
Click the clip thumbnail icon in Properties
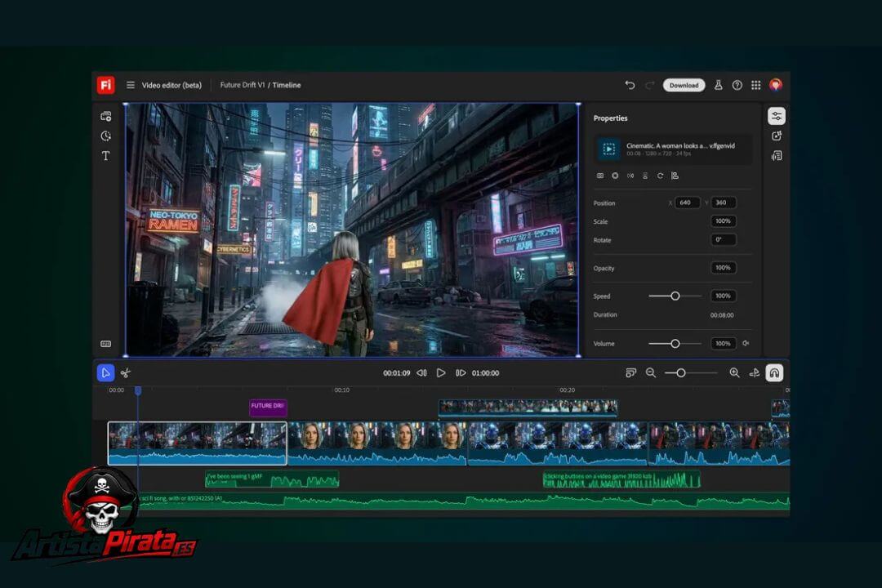[x=608, y=149]
